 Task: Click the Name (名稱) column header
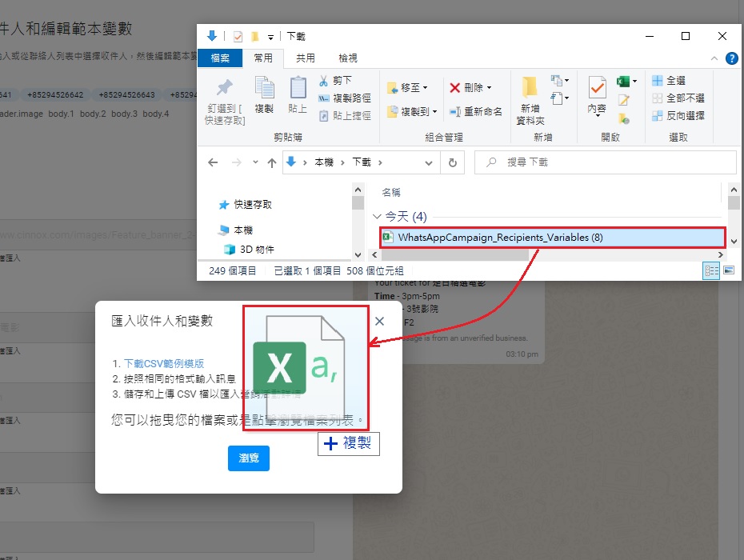point(391,192)
